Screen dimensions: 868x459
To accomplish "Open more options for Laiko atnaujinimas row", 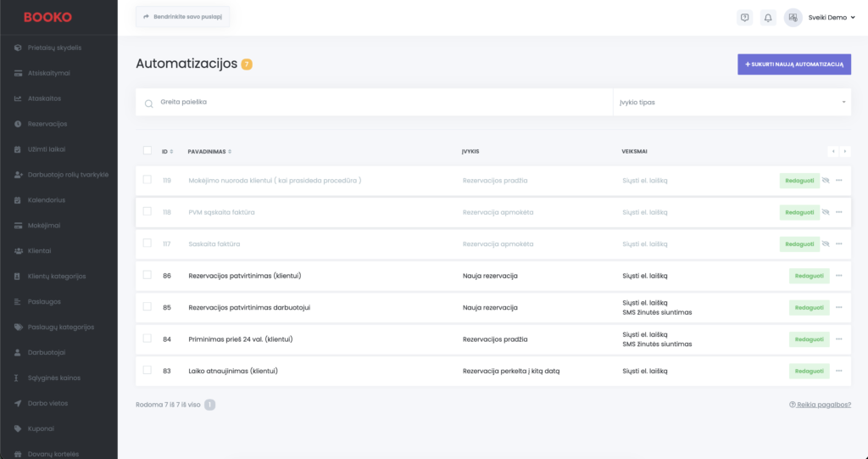I will pyautogui.click(x=839, y=371).
